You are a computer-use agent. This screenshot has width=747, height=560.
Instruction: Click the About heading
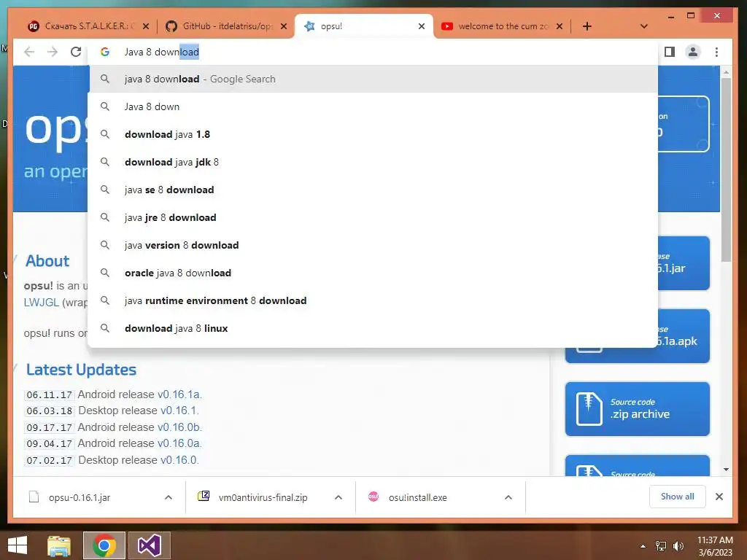click(47, 260)
